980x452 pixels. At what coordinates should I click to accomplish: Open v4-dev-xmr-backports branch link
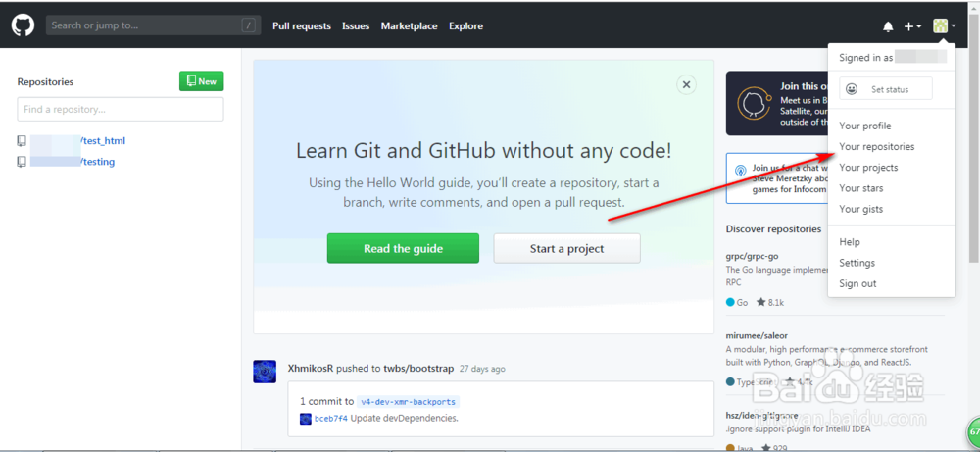410,401
